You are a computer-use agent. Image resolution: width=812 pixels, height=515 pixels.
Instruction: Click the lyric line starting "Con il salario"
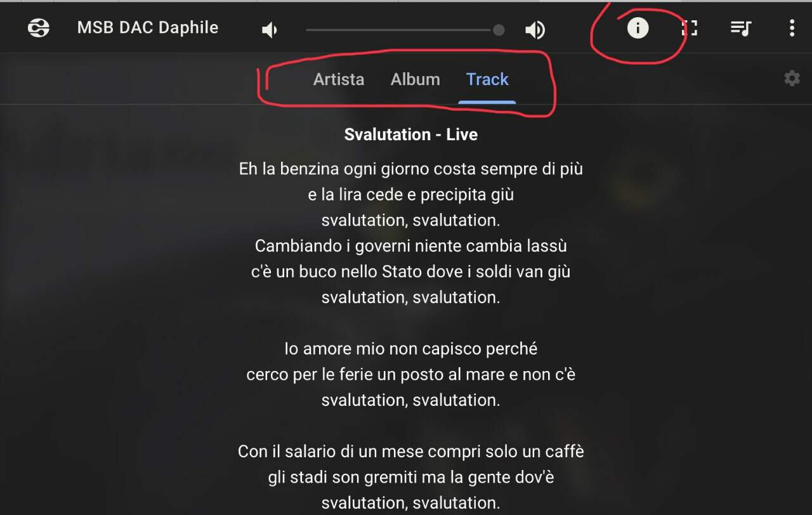[x=411, y=452]
